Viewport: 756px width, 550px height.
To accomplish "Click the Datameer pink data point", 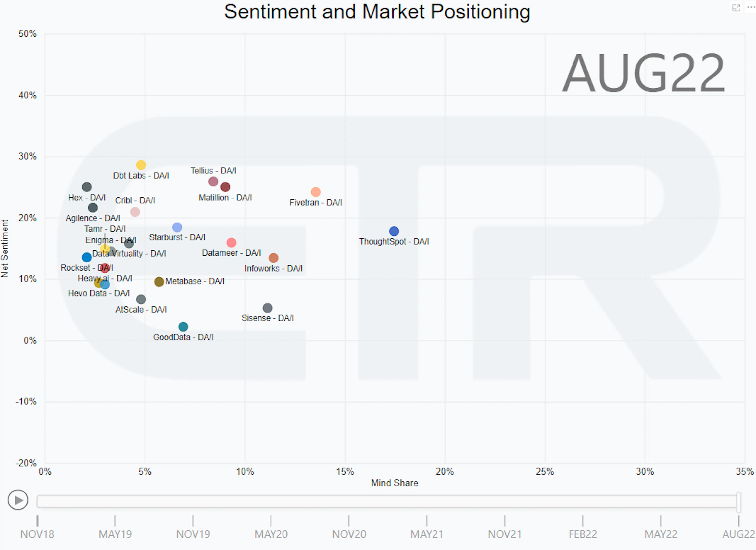I will click(231, 243).
